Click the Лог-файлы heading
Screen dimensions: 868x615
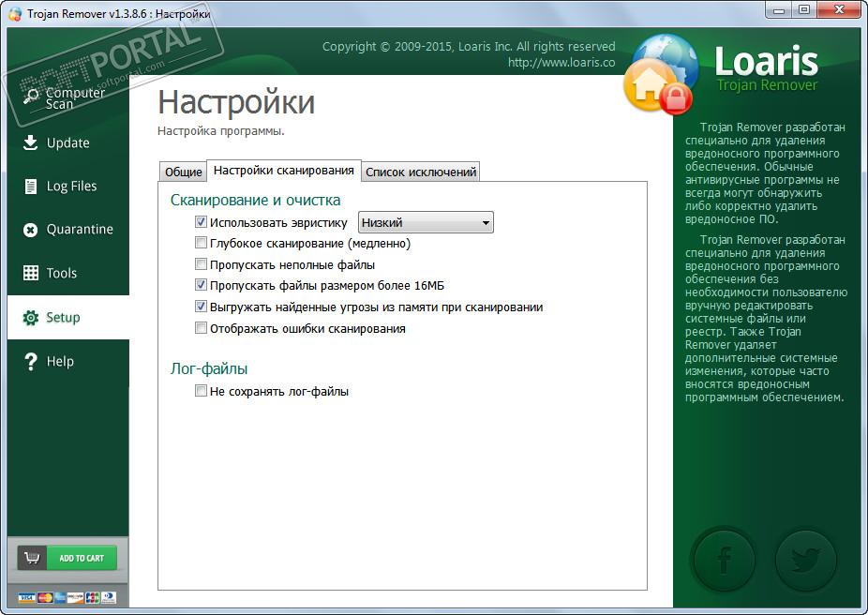coord(209,368)
